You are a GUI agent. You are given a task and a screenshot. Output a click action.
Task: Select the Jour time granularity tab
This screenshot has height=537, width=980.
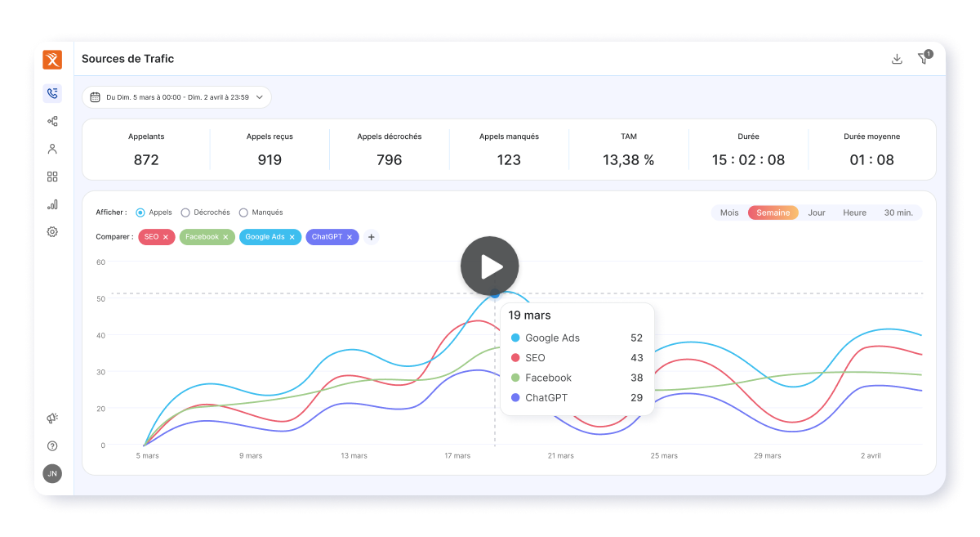[x=817, y=212]
